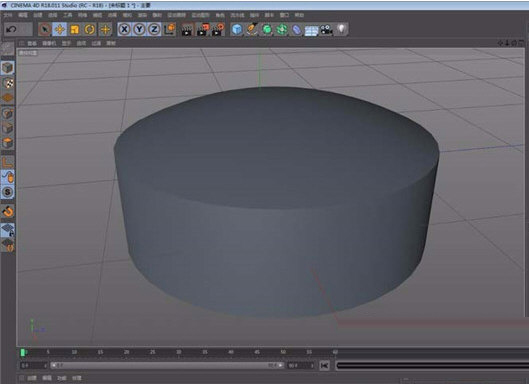
Task: Activate the Rotate tool
Action: 90,29
